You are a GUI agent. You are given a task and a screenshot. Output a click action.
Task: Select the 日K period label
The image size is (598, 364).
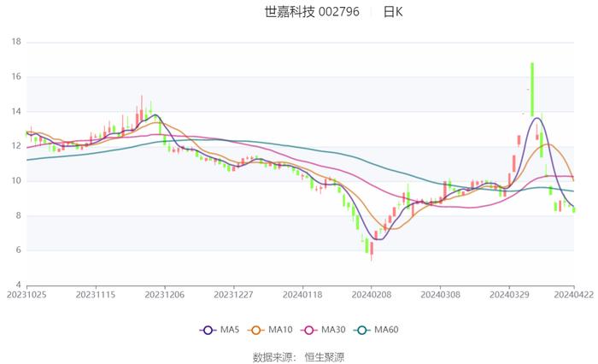coord(393,12)
